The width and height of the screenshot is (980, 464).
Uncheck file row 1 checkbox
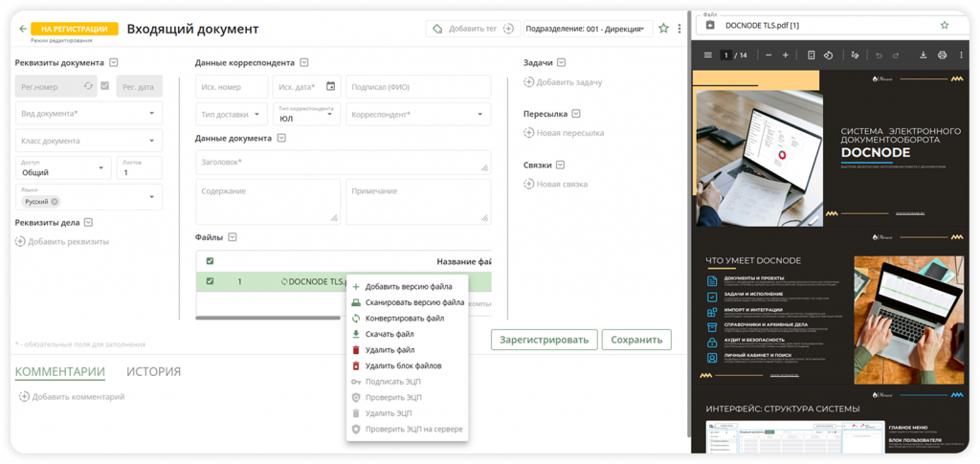(x=210, y=281)
